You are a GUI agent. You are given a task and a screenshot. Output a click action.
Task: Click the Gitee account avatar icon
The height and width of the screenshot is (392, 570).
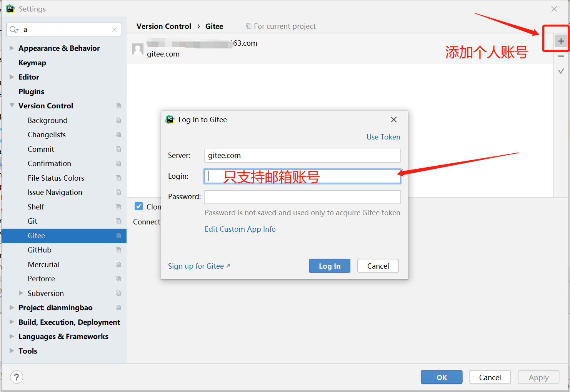point(137,48)
